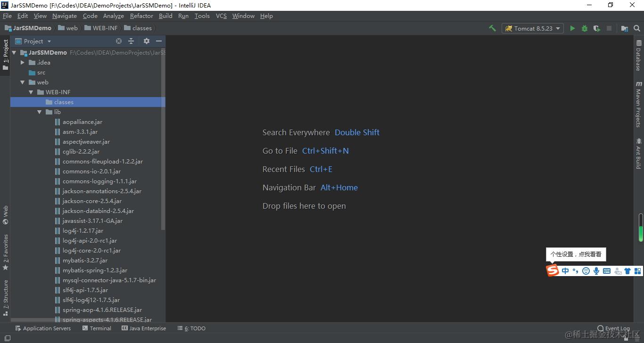644x343 pixels.
Task: Run Tomcat with the green play icon
Action: coord(572,28)
